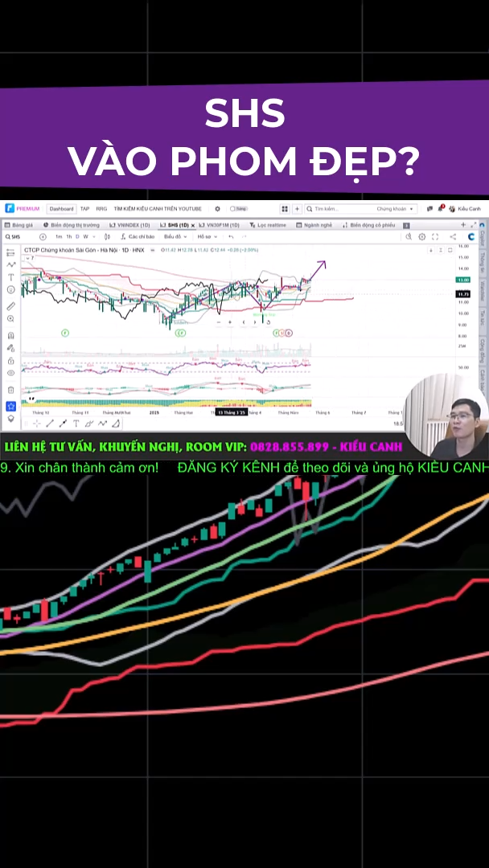The height and width of the screenshot is (868, 489).
Task: Open the Dashboard menu item
Action: pos(61,209)
